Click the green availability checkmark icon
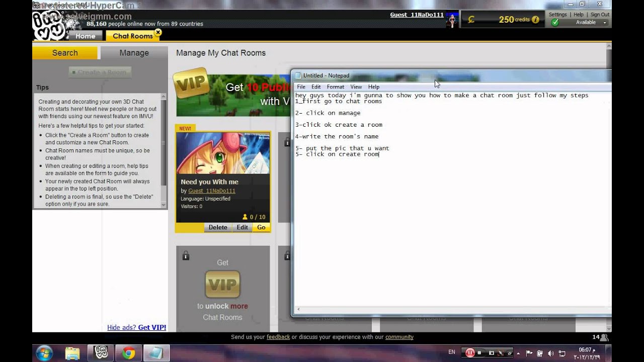644x362 pixels. (x=554, y=23)
